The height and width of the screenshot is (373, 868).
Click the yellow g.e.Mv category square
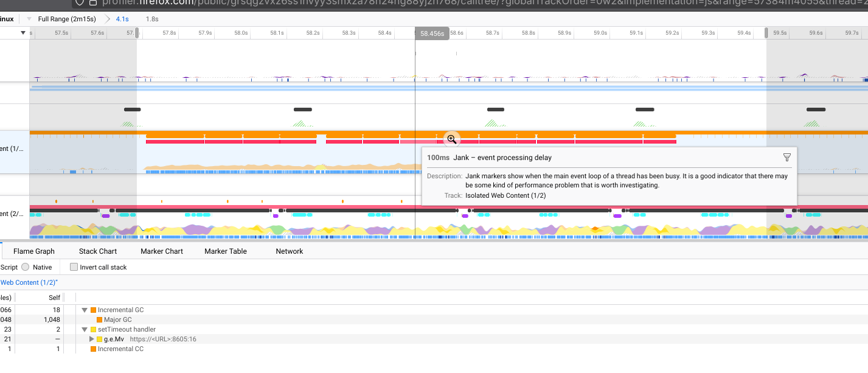[x=100, y=339]
